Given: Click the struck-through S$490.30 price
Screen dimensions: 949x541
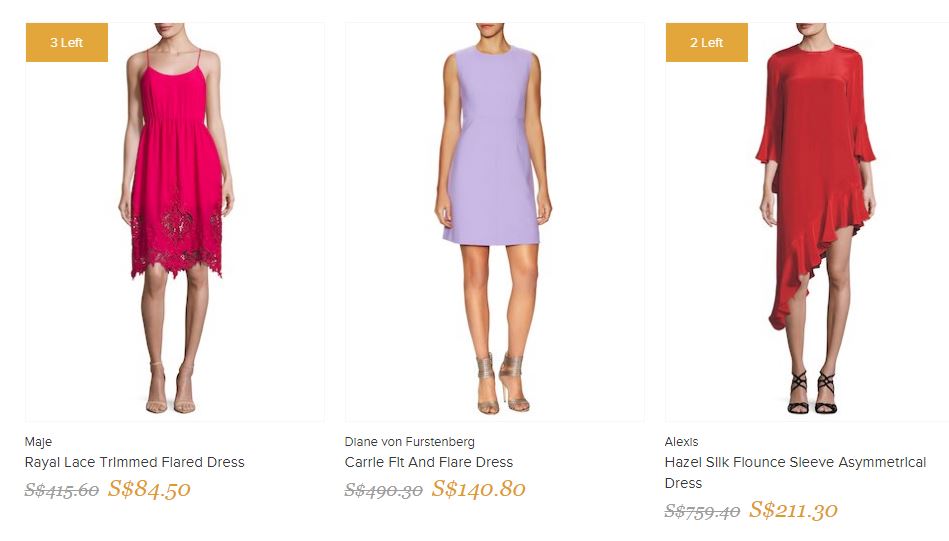Looking at the screenshot, I should pos(383,490).
